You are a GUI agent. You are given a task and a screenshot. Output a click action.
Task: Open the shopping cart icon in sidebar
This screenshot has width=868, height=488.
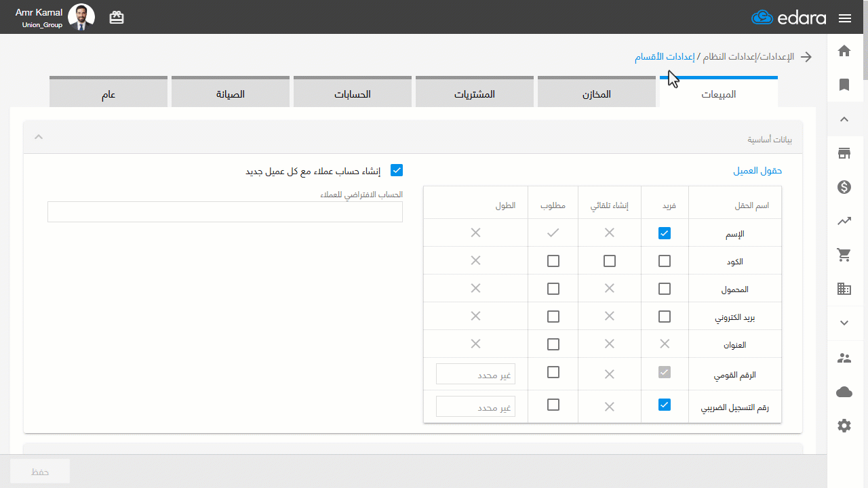[844, 255]
